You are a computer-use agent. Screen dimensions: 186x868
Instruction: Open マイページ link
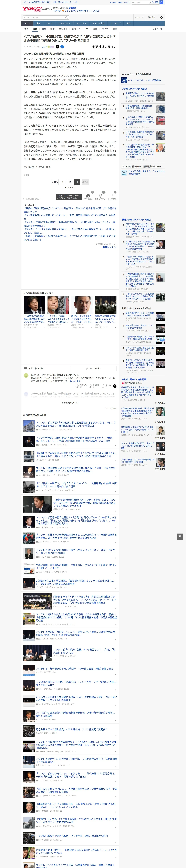(x=139, y=18)
